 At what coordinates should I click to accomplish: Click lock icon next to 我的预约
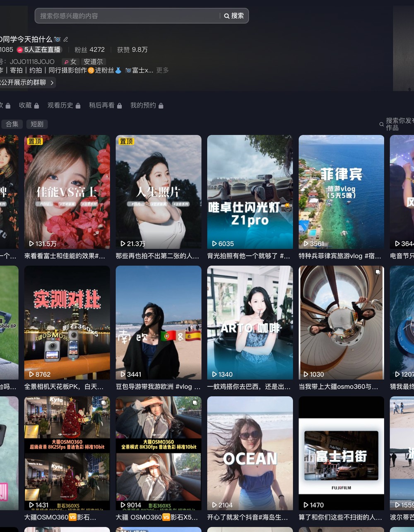click(x=161, y=106)
